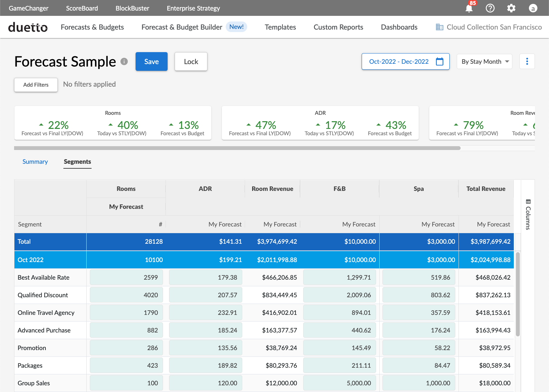Open the Columns side panel
This screenshot has height=392, width=549.
[x=528, y=215]
